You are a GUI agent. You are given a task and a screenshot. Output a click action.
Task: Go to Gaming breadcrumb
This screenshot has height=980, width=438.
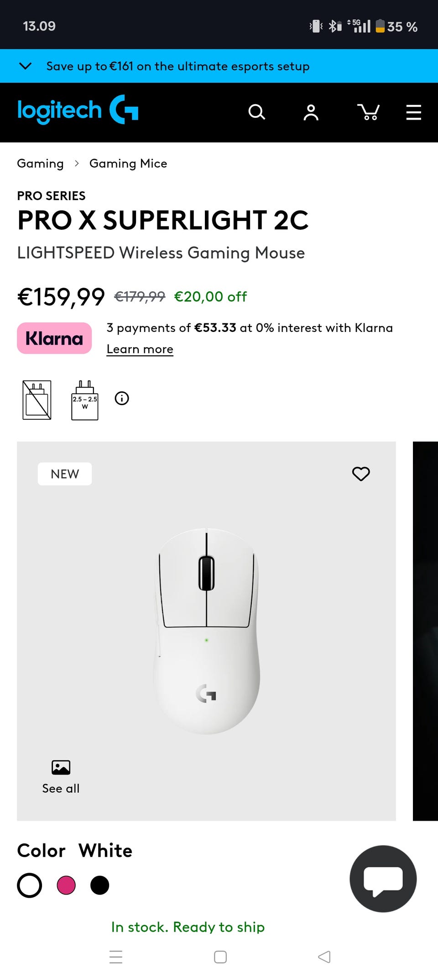(40, 163)
